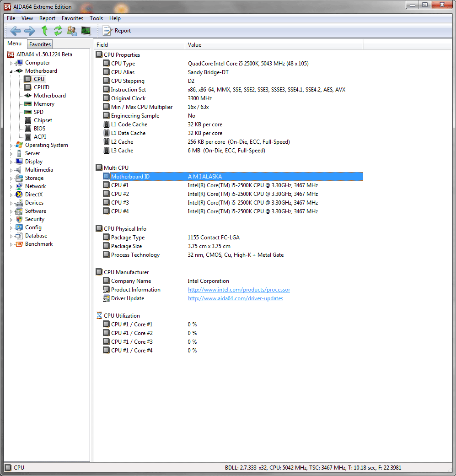Select the highlighted Motherboard ID row
The image size is (456, 476).
tap(232, 176)
